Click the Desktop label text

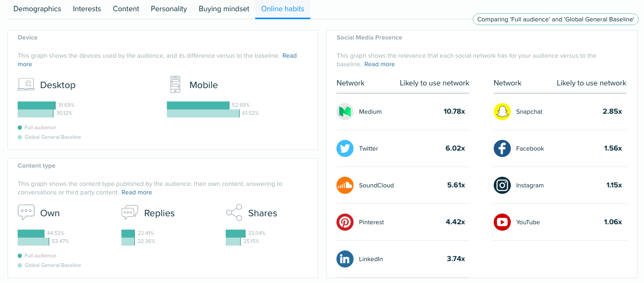point(58,85)
